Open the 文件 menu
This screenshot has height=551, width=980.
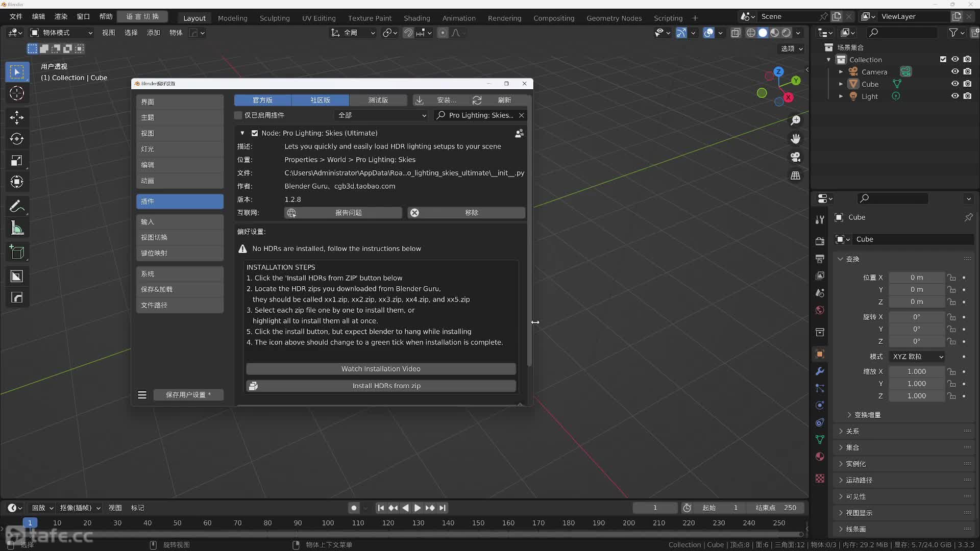[x=16, y=16]
